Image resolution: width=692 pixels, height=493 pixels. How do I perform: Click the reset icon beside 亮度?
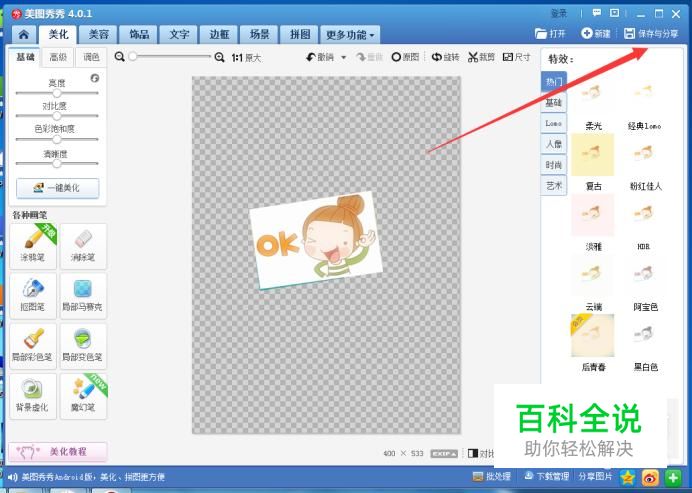click(x=94, y=78)
